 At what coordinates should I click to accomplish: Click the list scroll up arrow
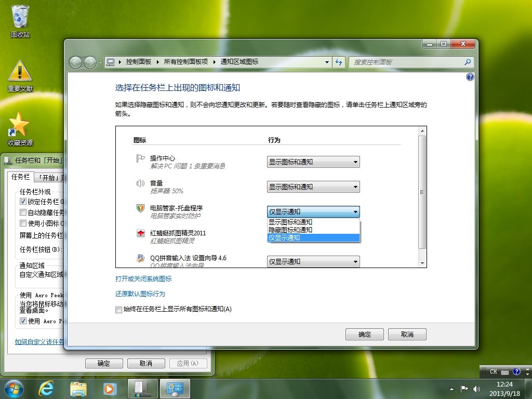(422, 131)
